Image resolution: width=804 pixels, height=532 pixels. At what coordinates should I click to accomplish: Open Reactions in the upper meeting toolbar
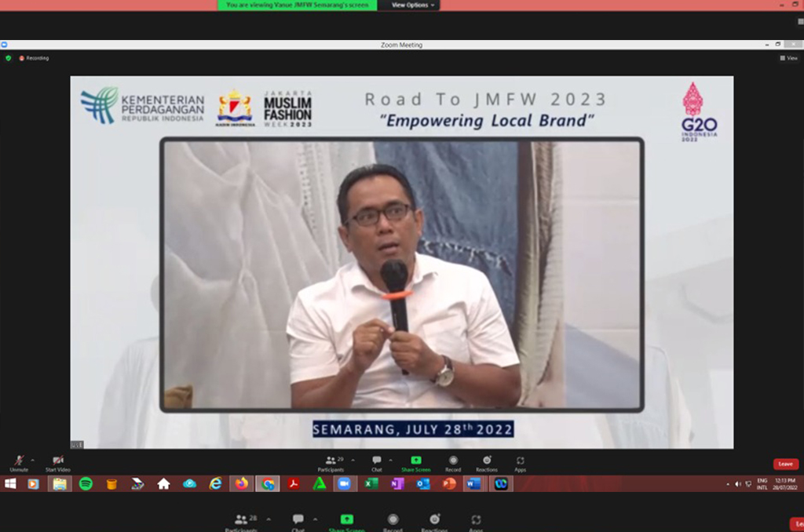tap(486, 463)
